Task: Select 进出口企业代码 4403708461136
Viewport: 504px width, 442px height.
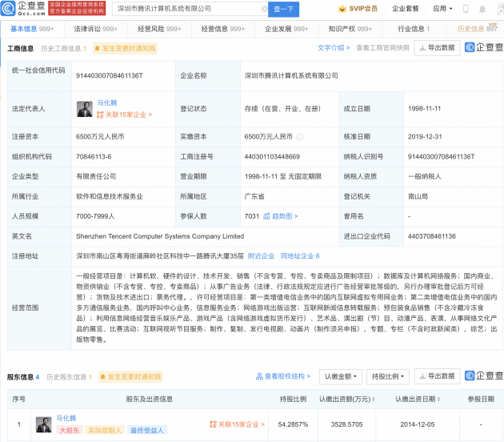Action: point(432,236)
